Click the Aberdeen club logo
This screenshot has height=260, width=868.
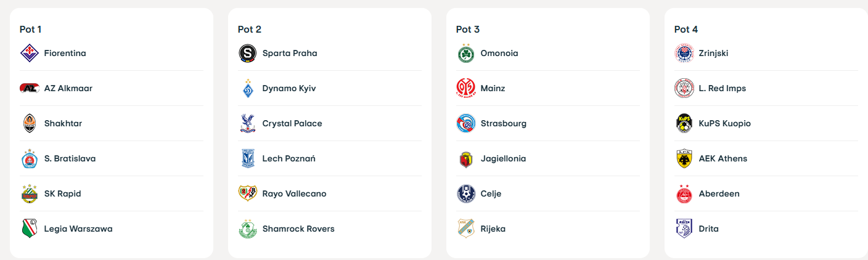coord(684,193)
